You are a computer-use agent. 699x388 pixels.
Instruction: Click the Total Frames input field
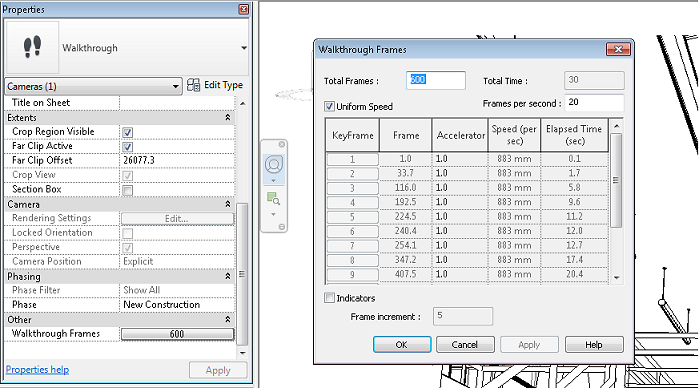(x=436, y=80)
